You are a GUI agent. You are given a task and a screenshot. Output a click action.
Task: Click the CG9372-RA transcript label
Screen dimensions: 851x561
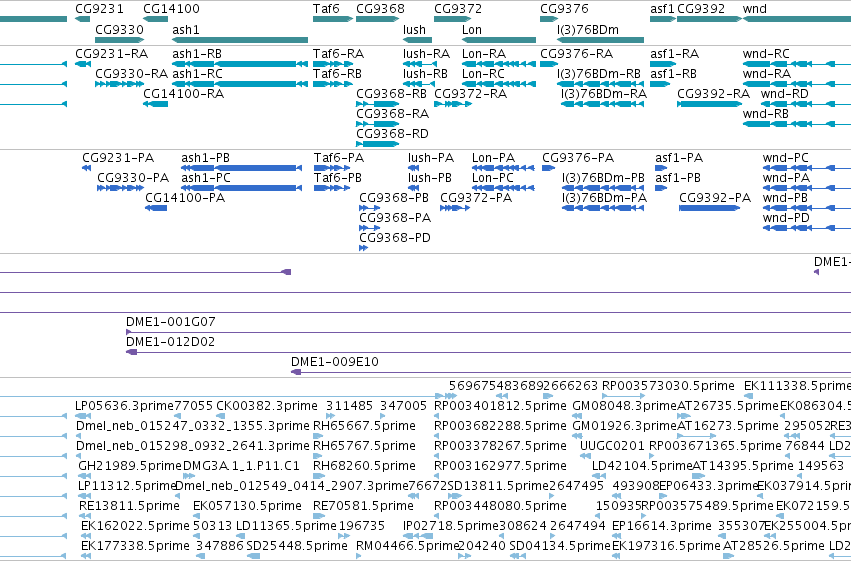[471, 94]
